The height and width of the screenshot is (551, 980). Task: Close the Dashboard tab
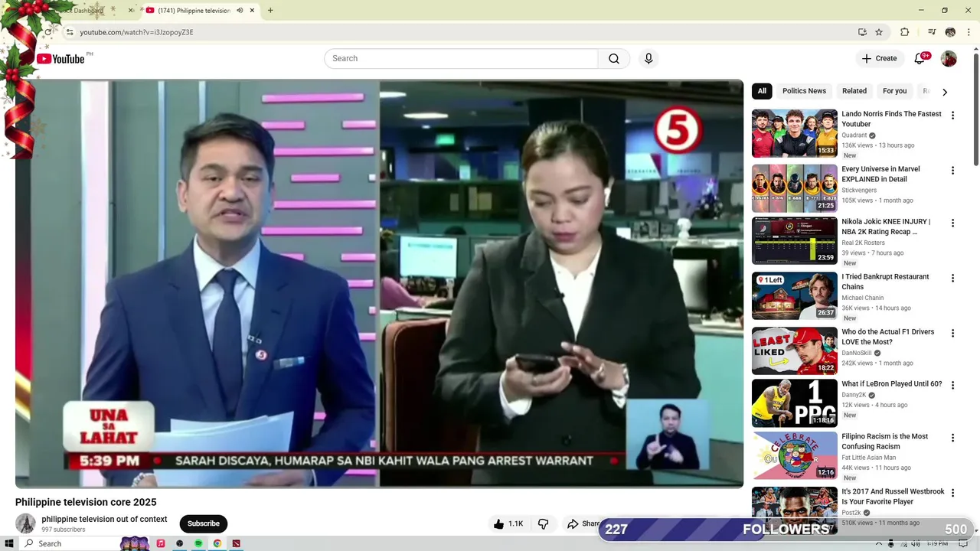tap(131, 11)
